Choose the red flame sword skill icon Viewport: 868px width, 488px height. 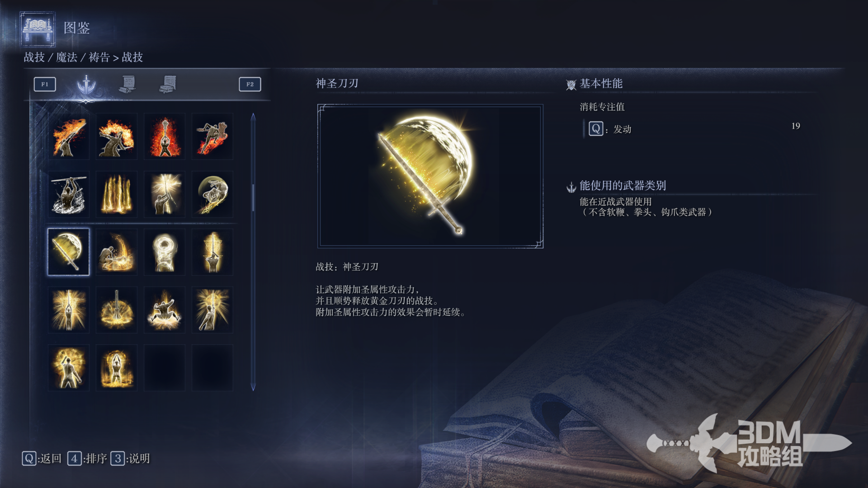coord(165,136)
